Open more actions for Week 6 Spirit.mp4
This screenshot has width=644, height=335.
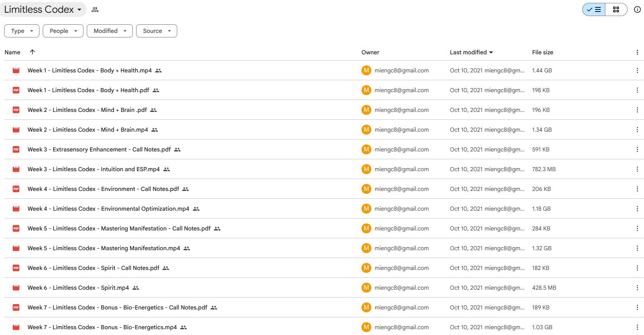(x=637, y=288)
